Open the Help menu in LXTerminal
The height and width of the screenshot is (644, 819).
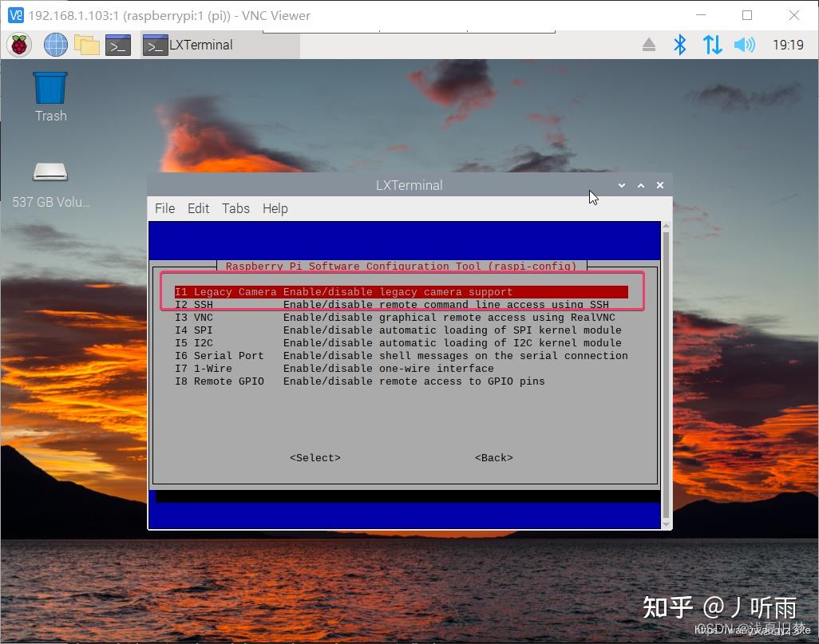(x=275, y=208)
